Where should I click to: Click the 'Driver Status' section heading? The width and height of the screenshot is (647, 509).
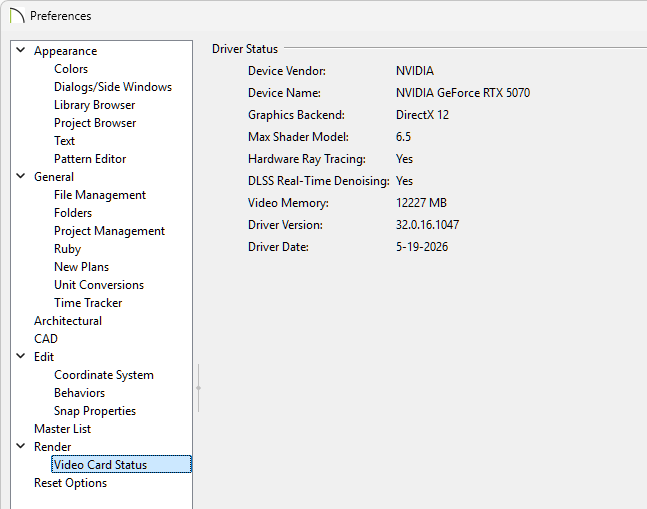coord(245,49)
